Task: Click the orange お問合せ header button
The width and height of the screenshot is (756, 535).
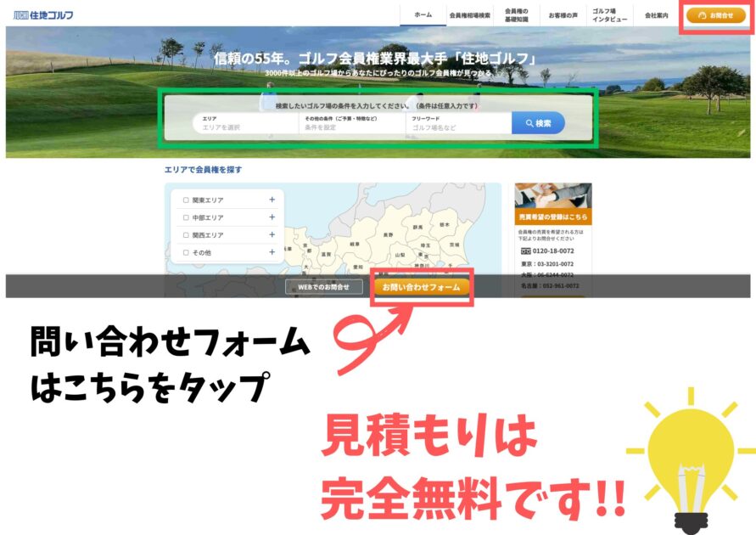Action: (716, 15)
